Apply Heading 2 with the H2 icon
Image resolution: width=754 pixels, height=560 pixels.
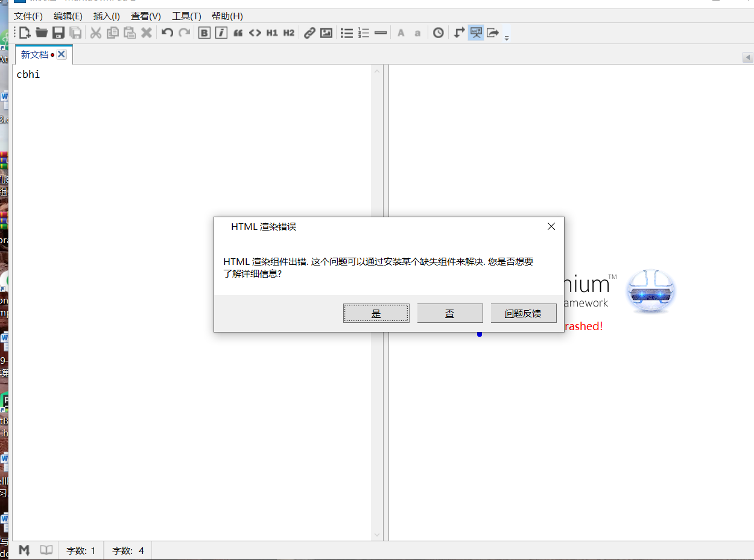(289, 33)
